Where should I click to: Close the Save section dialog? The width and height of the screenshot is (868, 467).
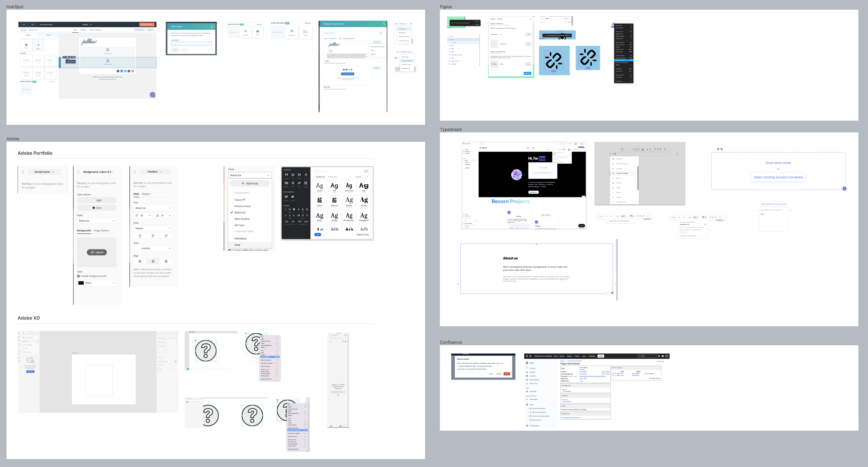(x=212, y=26)
